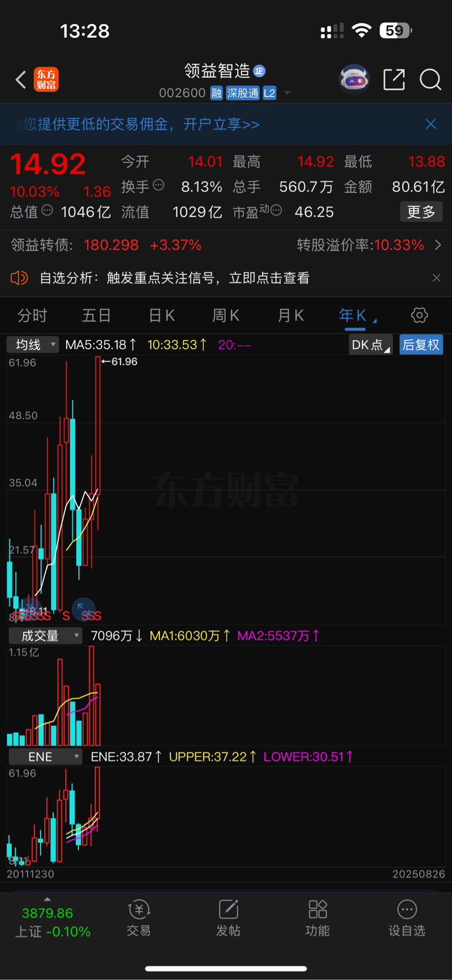
Task: Open the 均线 indicator dropdown
Action: 33,344
